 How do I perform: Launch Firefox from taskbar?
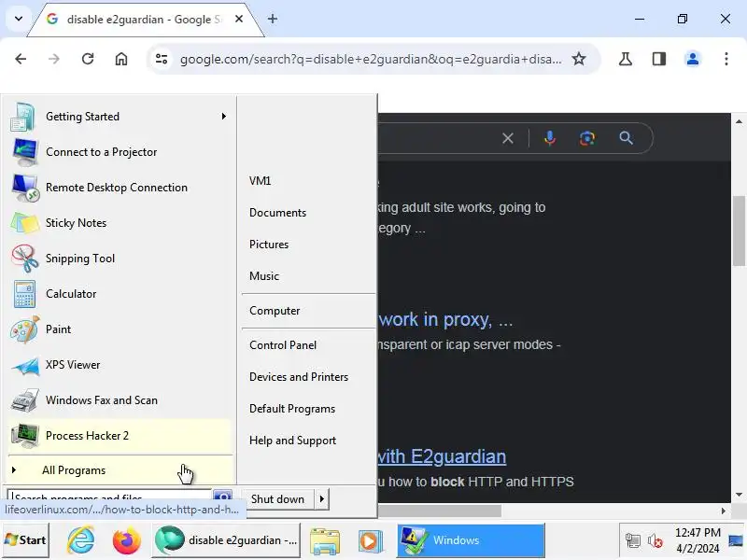coord(127,540)
